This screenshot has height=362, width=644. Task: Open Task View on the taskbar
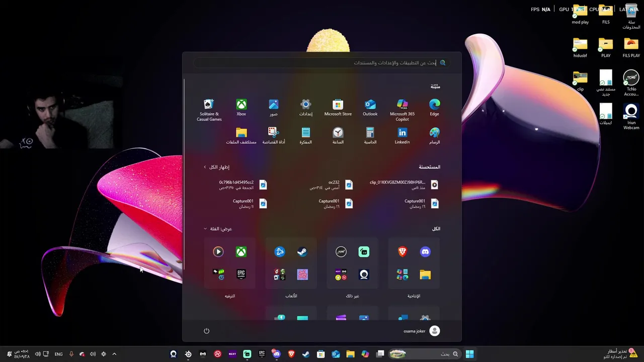[x=380, y=354]
